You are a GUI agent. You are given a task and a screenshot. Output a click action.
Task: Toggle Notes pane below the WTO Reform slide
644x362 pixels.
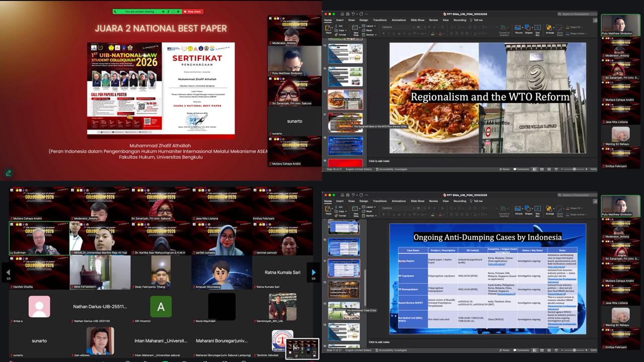(x=505, y=169)
